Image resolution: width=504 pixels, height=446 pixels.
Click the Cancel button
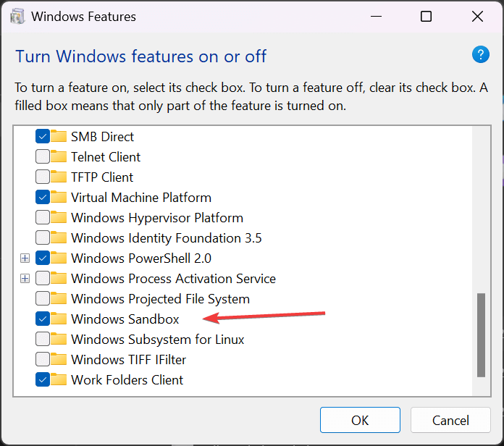[450, 420]
